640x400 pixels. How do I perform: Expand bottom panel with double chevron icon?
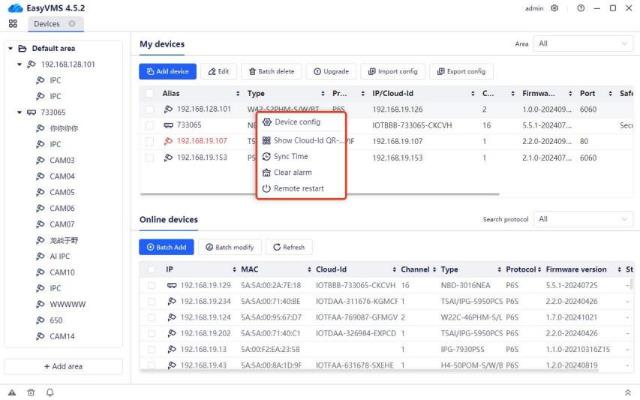[627, 391]
